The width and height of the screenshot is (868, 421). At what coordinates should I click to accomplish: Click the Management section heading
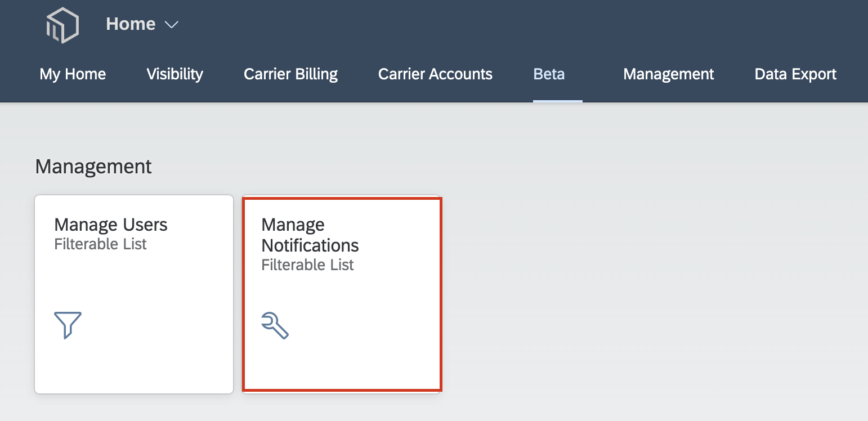[x=93, y=167]
